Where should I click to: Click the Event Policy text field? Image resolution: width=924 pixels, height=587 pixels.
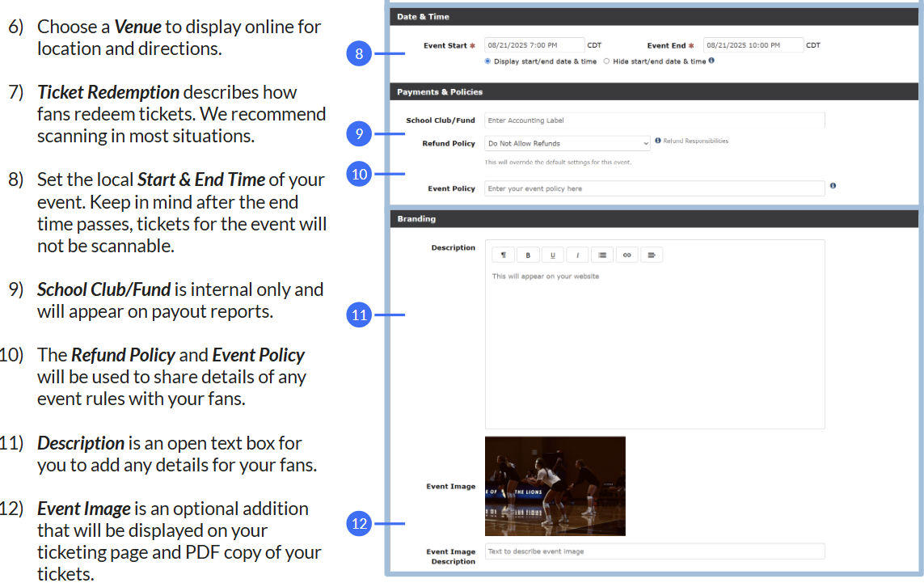(x=654, y=188)
